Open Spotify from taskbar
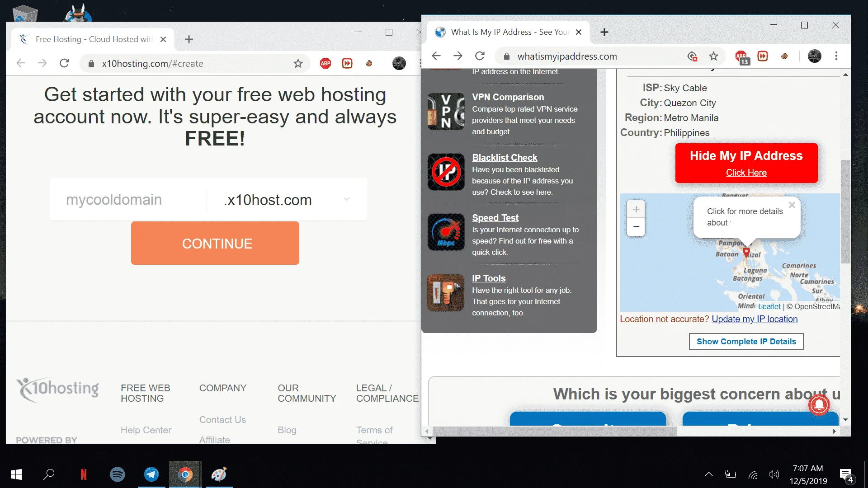This screenshot has height=488, width=868. (x=117, y=474)
